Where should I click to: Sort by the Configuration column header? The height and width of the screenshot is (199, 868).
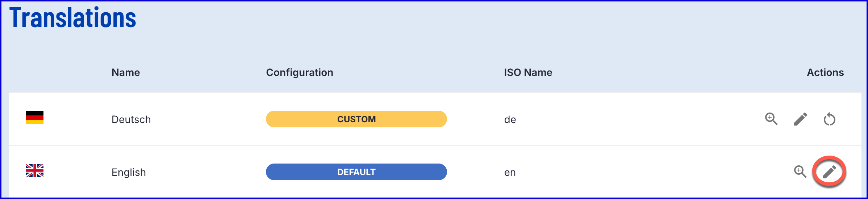300,72
